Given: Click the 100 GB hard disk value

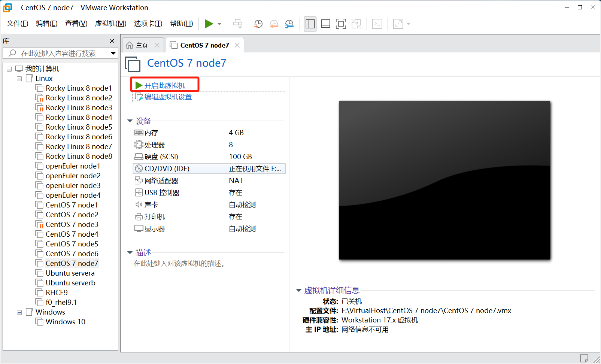Looking at the screenshot, I should point(240,157).
